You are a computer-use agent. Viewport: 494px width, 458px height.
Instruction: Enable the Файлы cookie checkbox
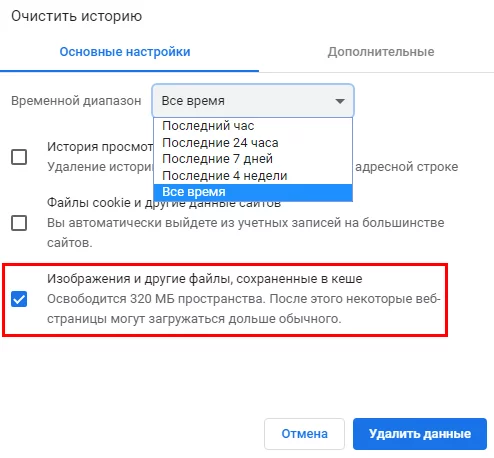point(19,223)
